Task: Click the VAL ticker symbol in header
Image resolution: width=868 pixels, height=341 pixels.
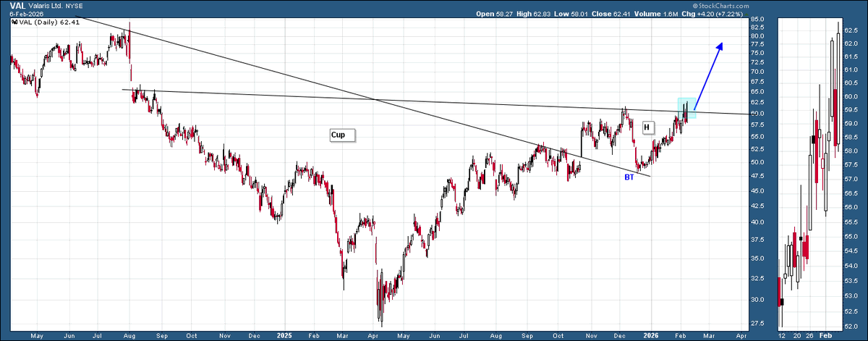Action: 18,6
